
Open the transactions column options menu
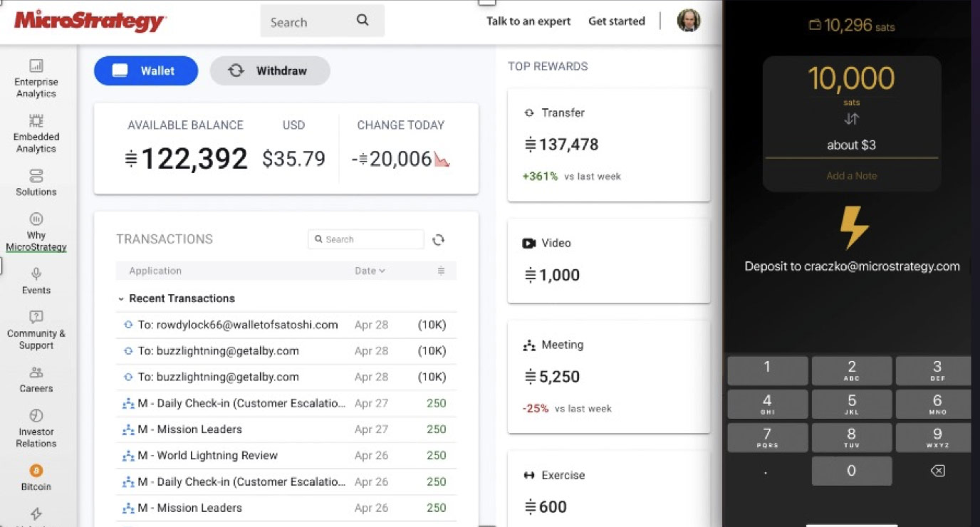point(441,271)
